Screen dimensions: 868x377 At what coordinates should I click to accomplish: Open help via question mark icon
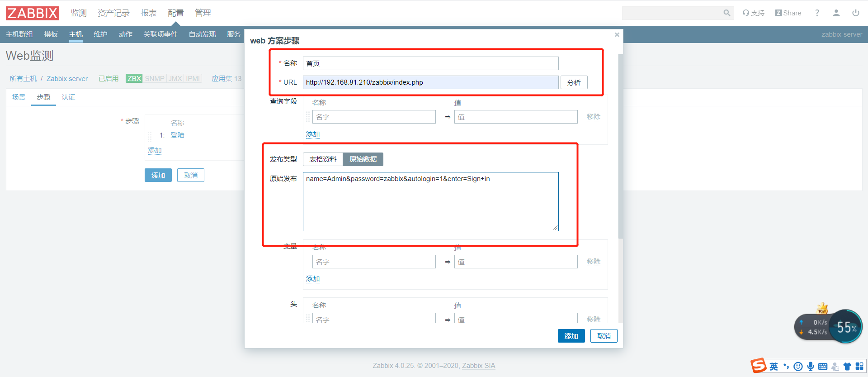tap(817, 13)
